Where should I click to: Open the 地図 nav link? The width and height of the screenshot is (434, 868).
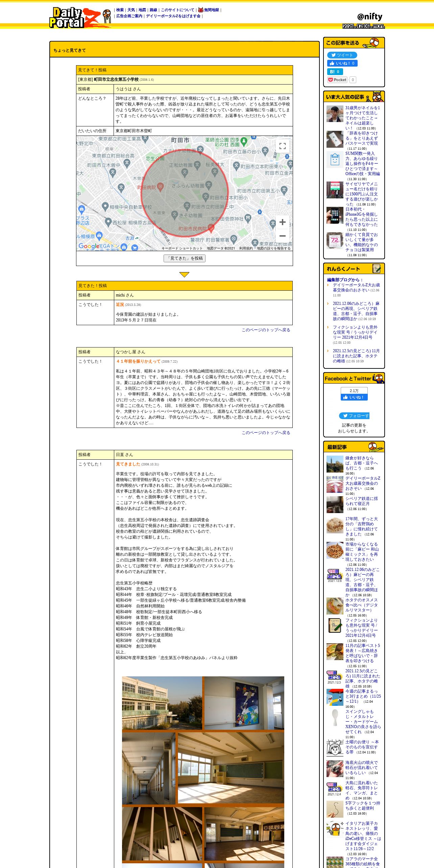coord(142,10)
